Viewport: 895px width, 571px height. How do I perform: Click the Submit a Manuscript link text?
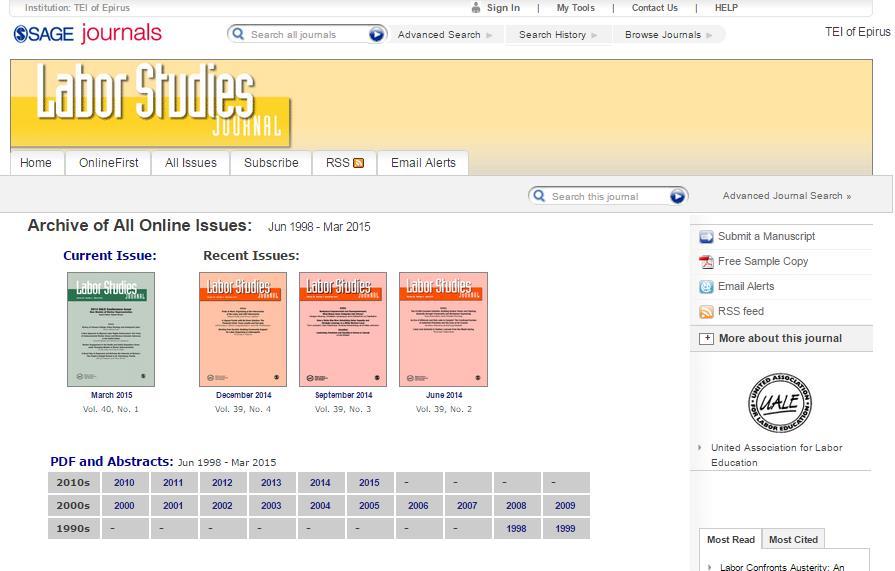[x=766, y=236]
